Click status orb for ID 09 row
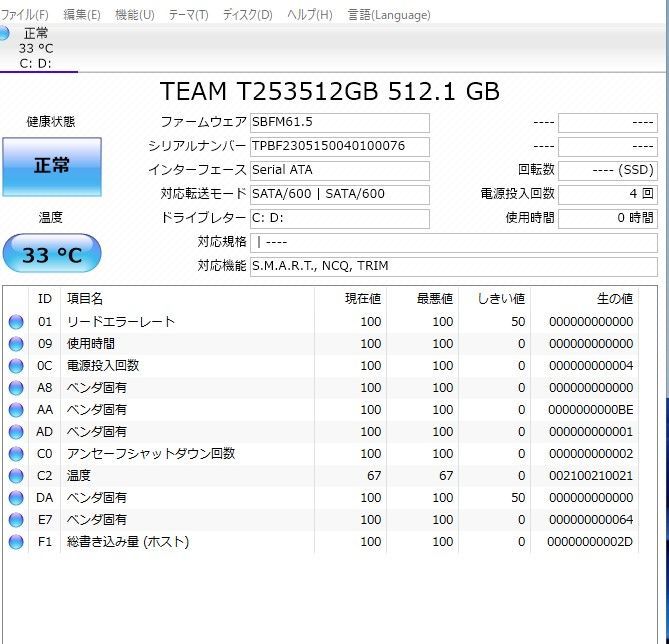 (16, 344)
